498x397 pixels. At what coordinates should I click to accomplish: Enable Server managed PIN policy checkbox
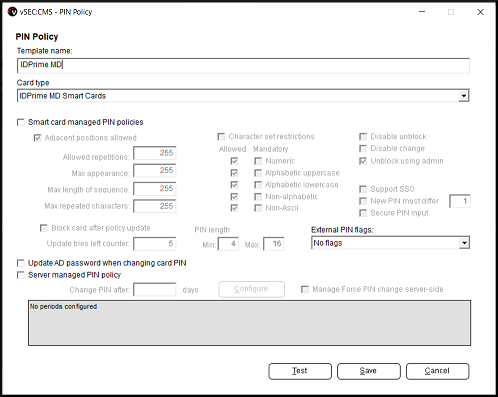(21, 275)
